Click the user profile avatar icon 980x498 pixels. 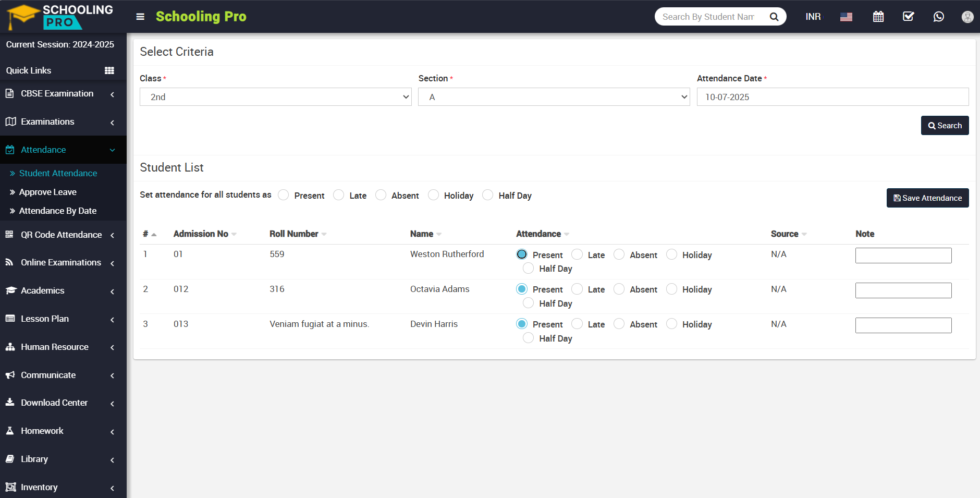point(967,17)
